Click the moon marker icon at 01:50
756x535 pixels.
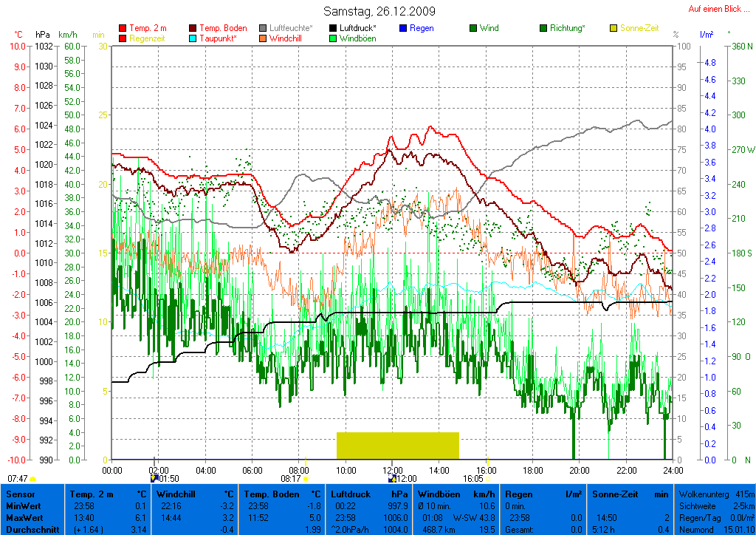tap(153, 479)
